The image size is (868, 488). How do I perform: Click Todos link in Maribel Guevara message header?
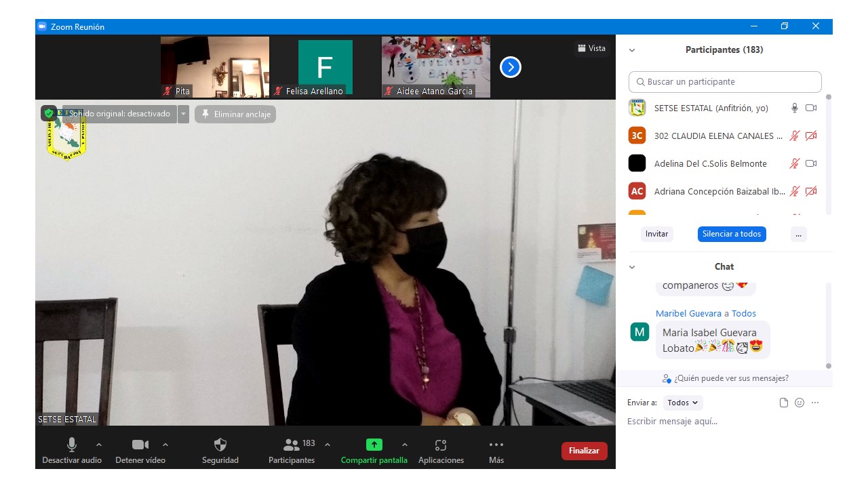744,313
